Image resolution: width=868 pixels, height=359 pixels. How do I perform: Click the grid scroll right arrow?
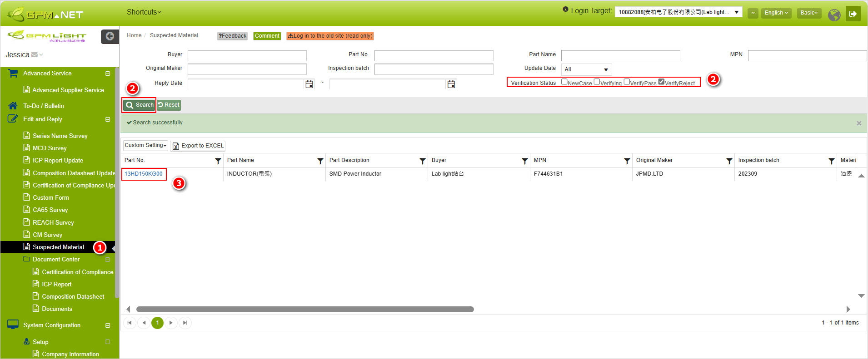(x=848, y=309)
